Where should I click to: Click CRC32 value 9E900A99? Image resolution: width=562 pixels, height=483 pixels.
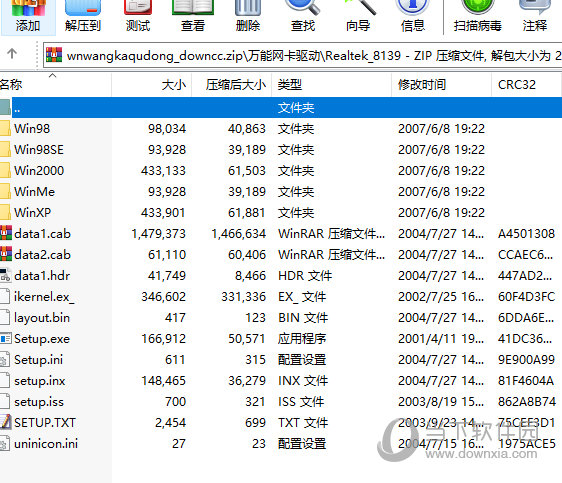click(526, 360)
